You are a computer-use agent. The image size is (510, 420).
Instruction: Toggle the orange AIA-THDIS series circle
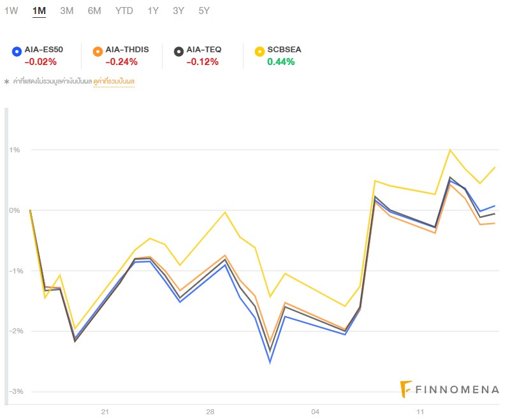(x=98, y=50)
